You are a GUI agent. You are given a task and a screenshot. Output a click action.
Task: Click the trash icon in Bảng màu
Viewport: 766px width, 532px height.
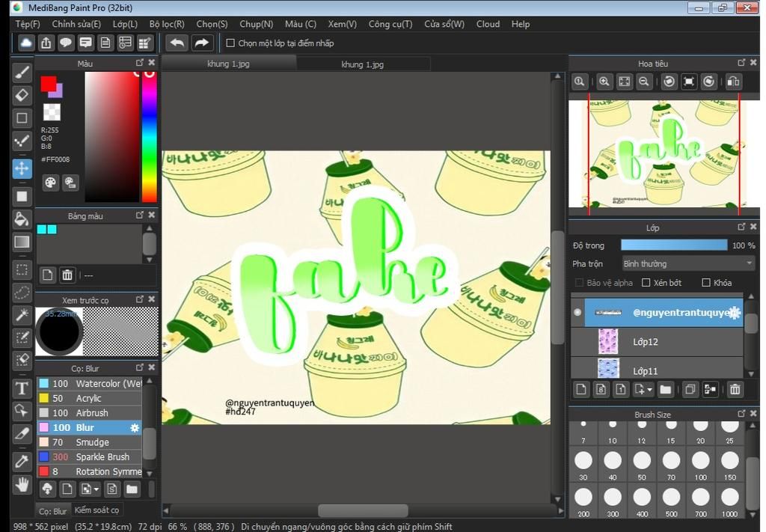coord(67,275)
